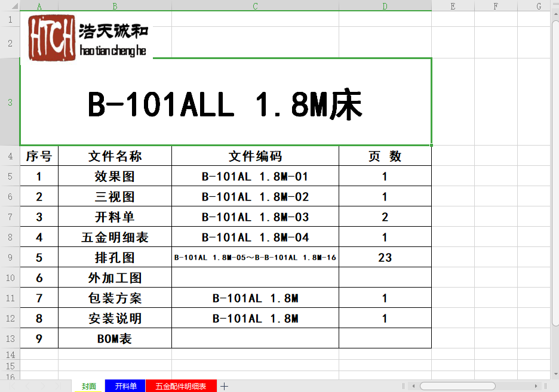Select cell with B-101AL 1.8M-03 code

tap(255, 217)
